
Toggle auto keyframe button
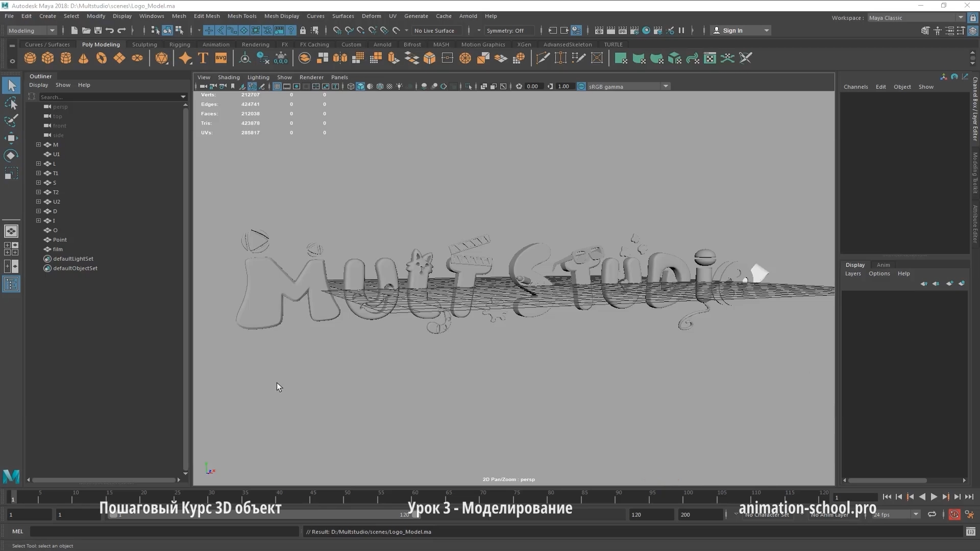point(954,514)
